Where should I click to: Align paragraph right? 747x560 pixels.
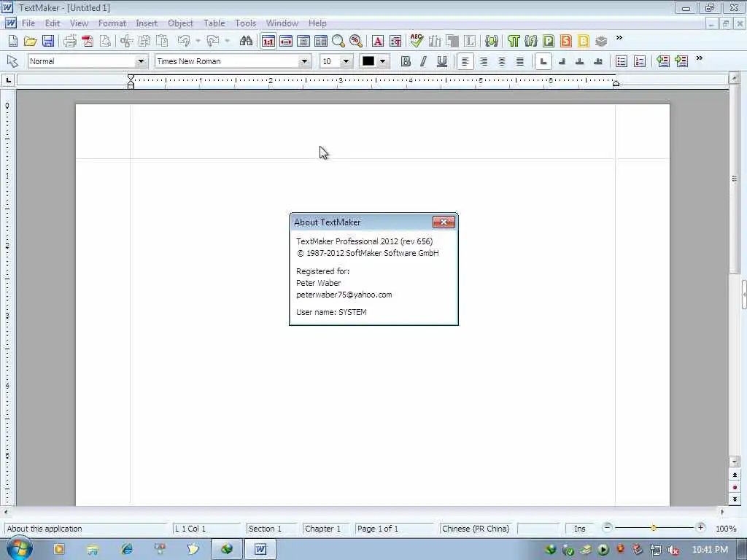tap(483, 61)
